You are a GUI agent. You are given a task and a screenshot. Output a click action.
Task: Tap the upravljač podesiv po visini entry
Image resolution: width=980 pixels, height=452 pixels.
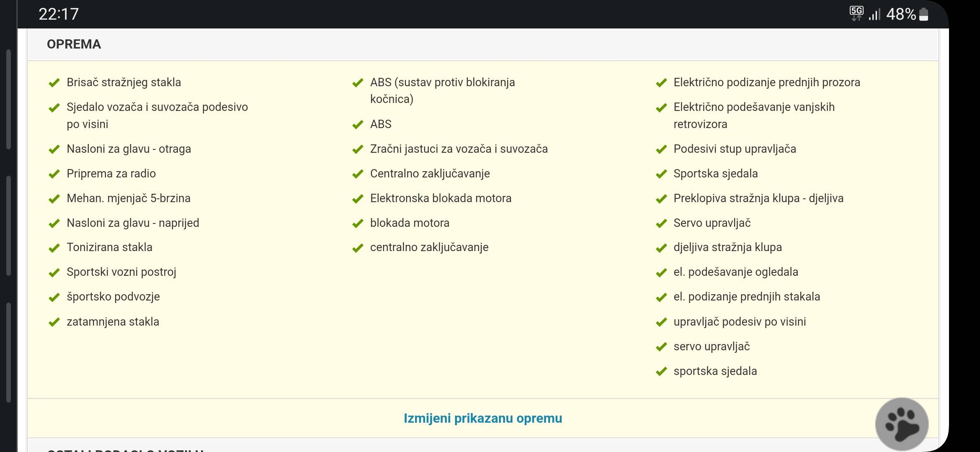click(739, 322)
